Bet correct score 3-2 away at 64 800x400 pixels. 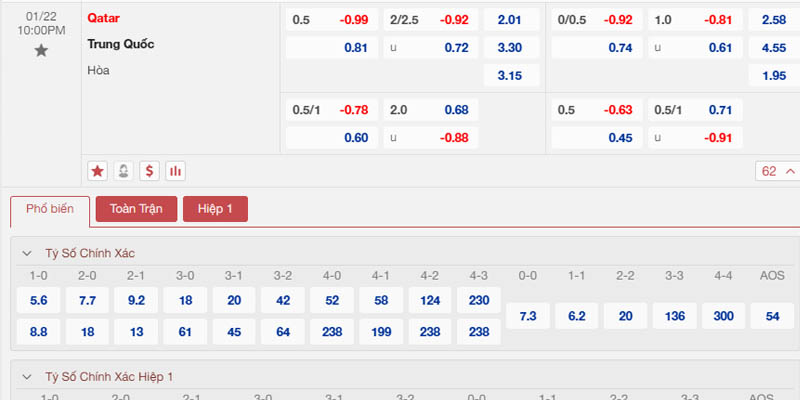click(283, 332)
